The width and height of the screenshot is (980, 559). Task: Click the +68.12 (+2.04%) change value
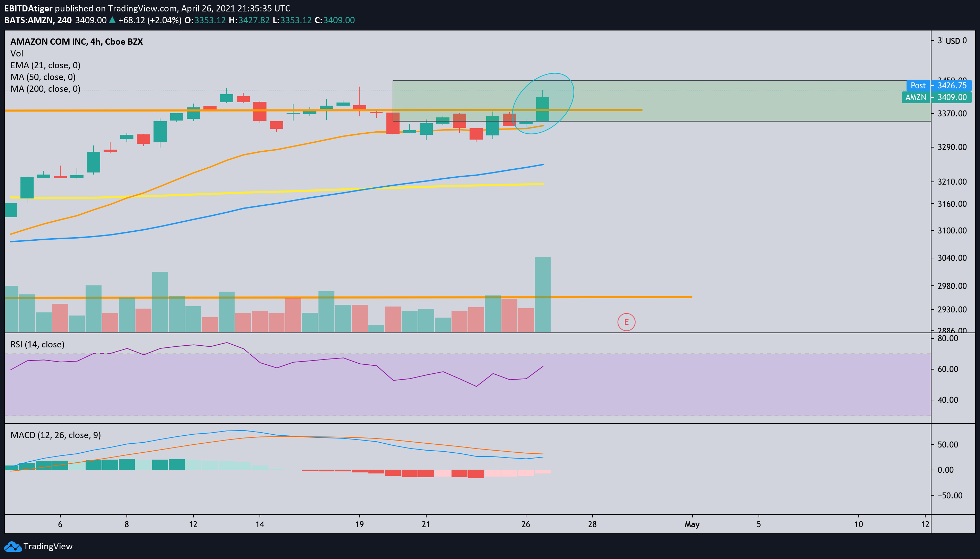pos(150,20)
